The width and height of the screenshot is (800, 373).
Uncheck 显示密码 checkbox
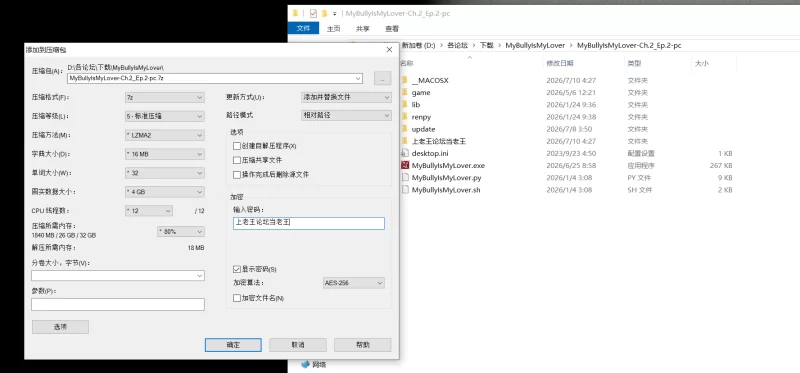237,269
